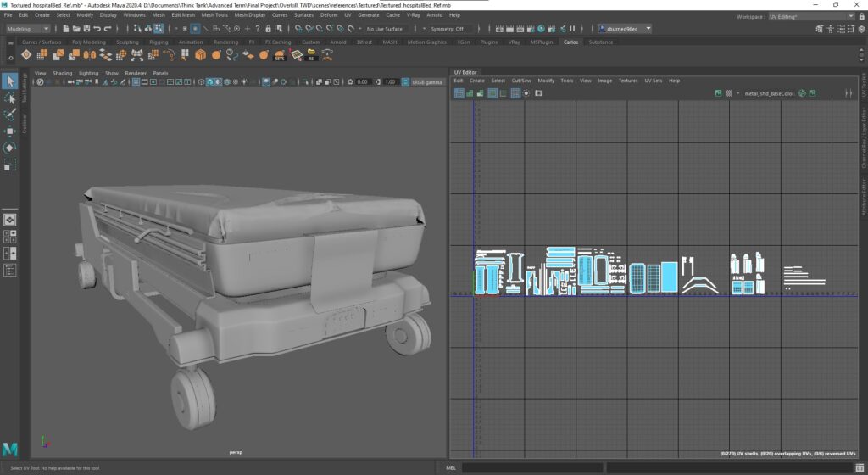The height and width of the screenshot is (475, 868).
Task: Click the MEL command language button
Action: tap(451, 468)
